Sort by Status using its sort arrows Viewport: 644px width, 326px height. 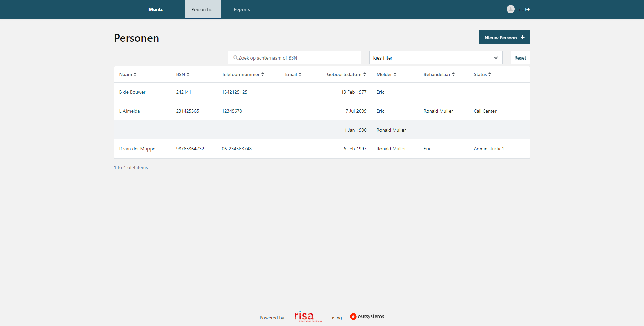[490, 74]
